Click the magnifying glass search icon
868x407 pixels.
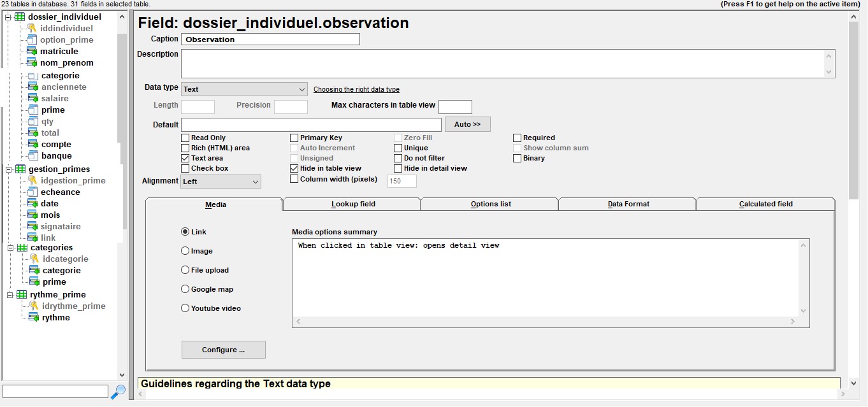coord(118,392)
